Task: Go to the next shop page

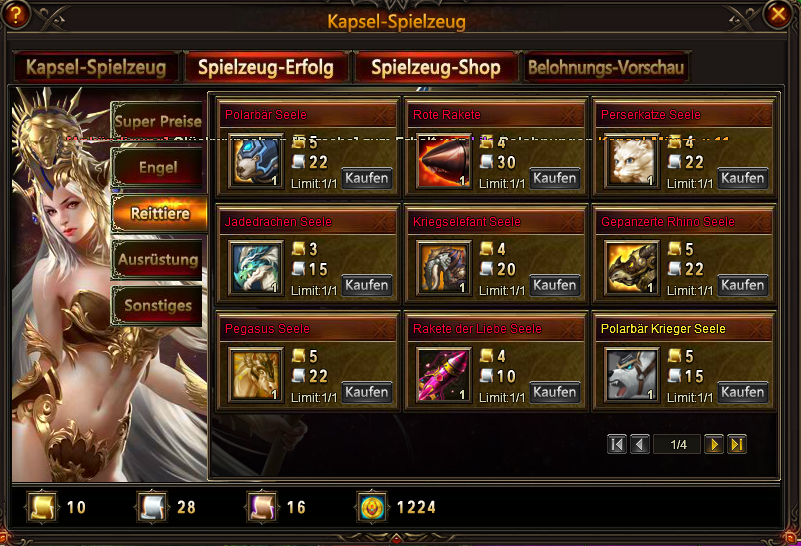Action: (714, 444)
